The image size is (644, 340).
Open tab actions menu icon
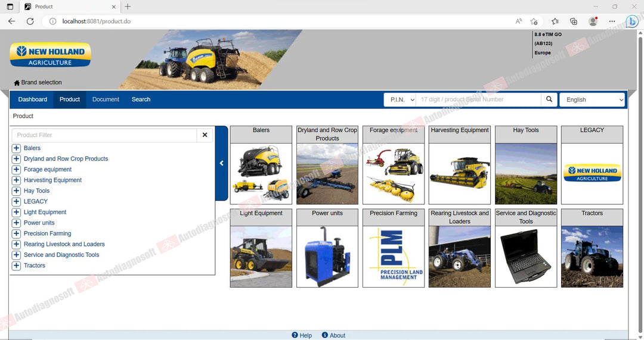[10, 7]
